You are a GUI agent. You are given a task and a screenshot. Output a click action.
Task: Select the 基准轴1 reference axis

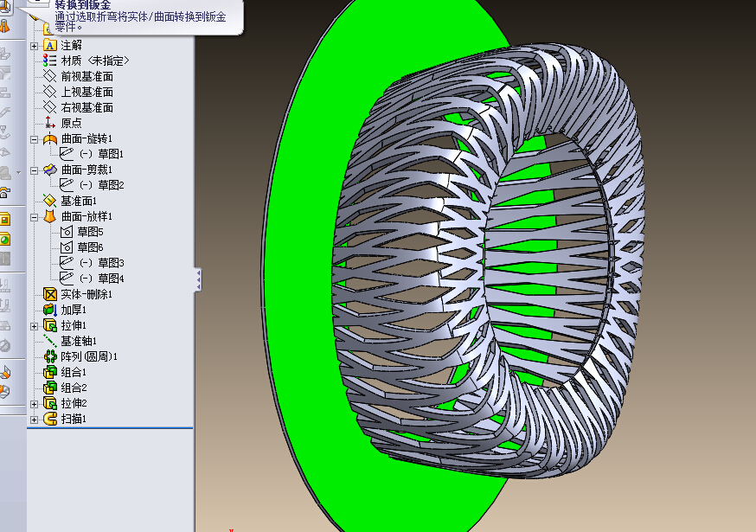point(70,341)
